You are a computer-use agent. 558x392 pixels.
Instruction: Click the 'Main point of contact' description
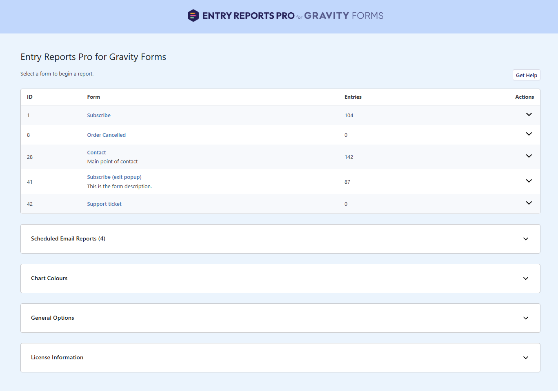point(112,161)
